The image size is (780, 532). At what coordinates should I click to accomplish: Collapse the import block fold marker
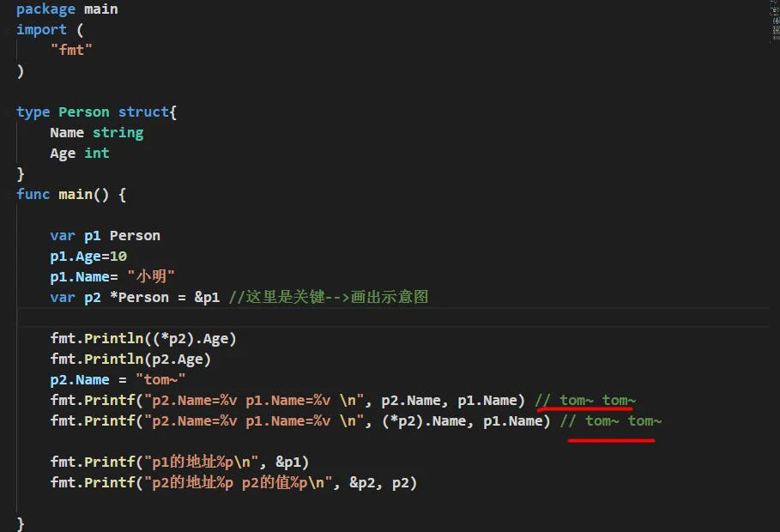click(8, 30)
